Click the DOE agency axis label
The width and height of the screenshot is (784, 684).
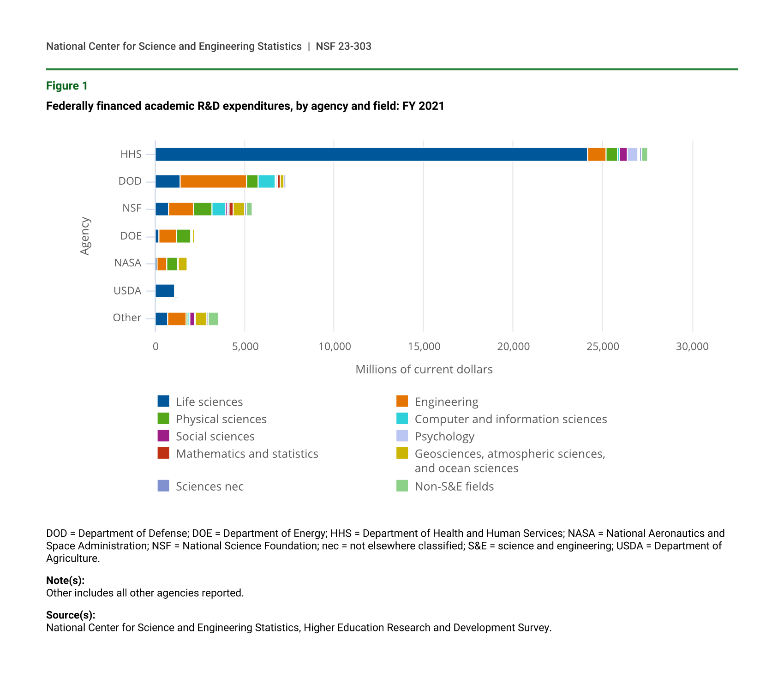[x=131, y=236]
